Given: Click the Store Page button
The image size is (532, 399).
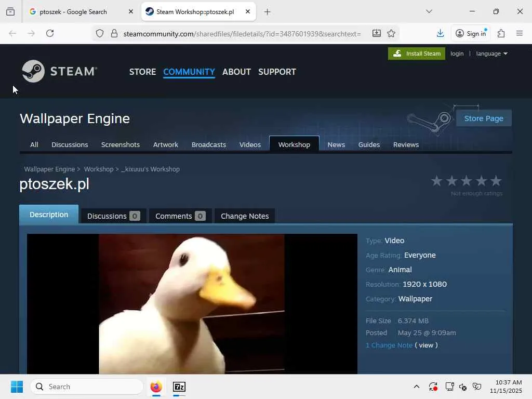Looking at the screenshot, I should pyautogui.click(x=484, y=118).
